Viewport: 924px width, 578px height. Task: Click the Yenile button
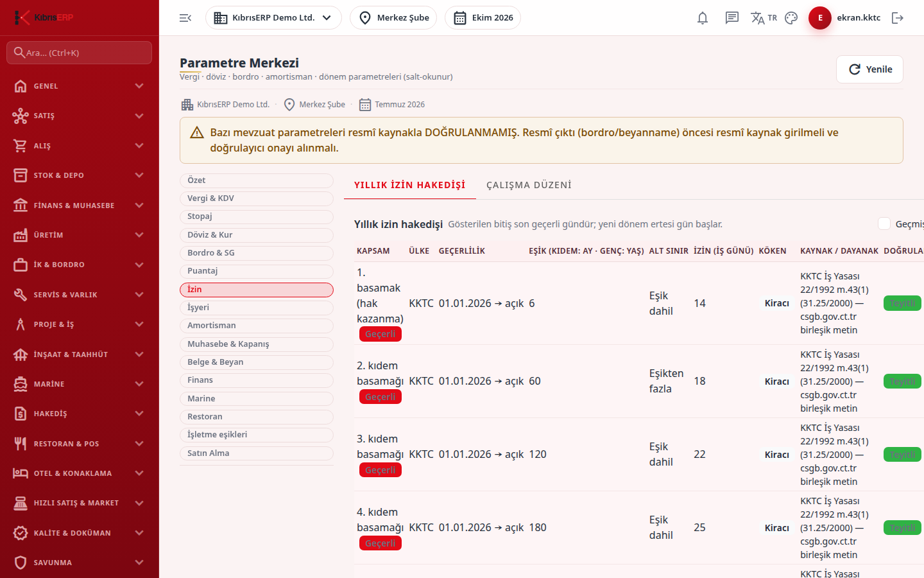pyautogui.click(x=869, y=69)
